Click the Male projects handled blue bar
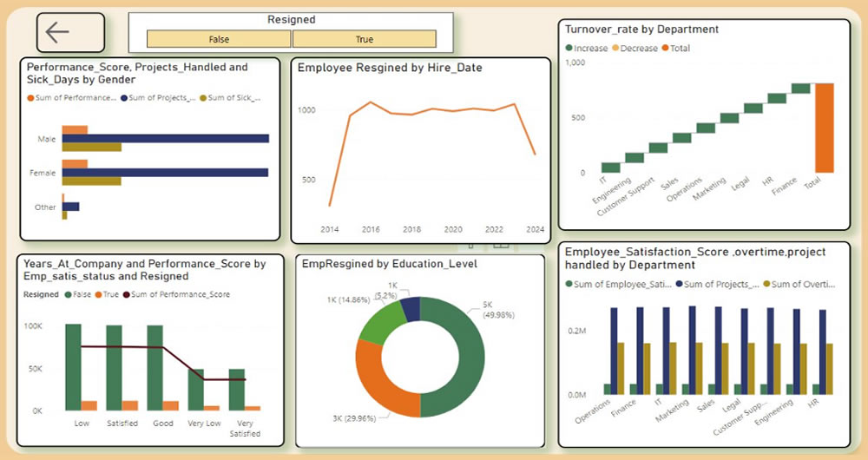Viewport: 868px width, 460px height. (x=165, y=138)
